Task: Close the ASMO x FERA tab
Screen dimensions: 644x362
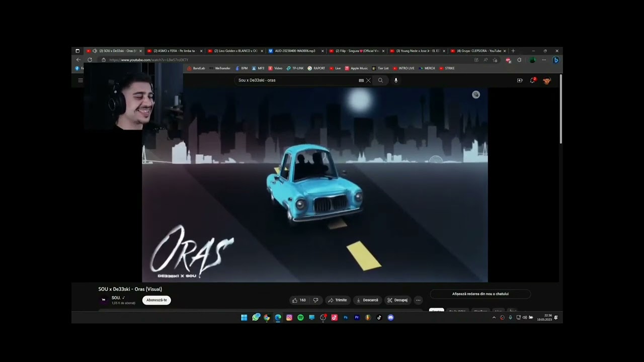Action: tap(201, 51)
